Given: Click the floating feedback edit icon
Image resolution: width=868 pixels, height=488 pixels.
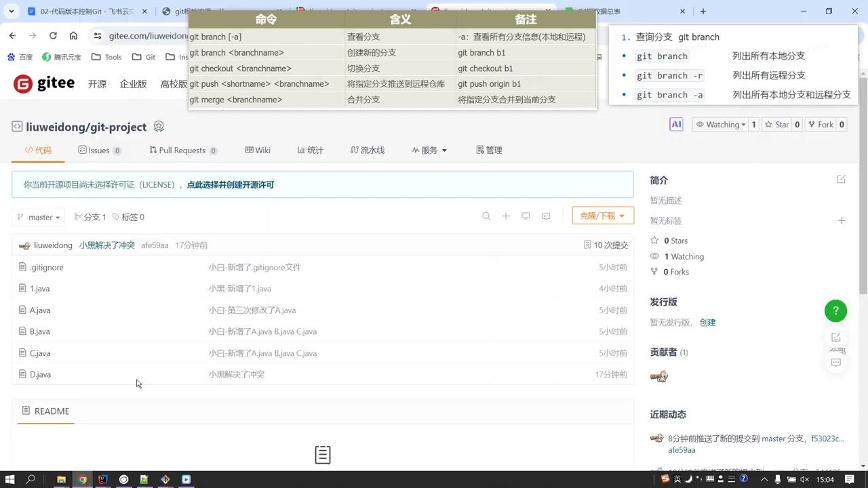Looking at the screenshot, I should tap(835, 337).
